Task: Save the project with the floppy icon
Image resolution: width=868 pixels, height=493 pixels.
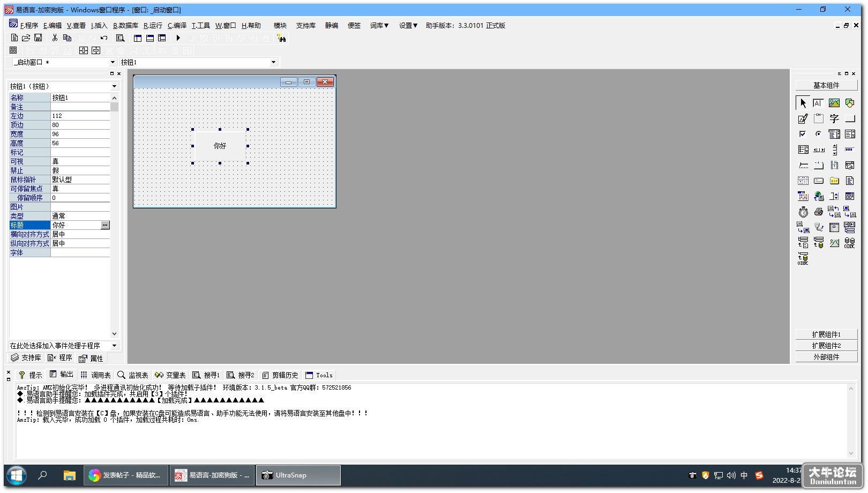Action: [x=38, y=38]
